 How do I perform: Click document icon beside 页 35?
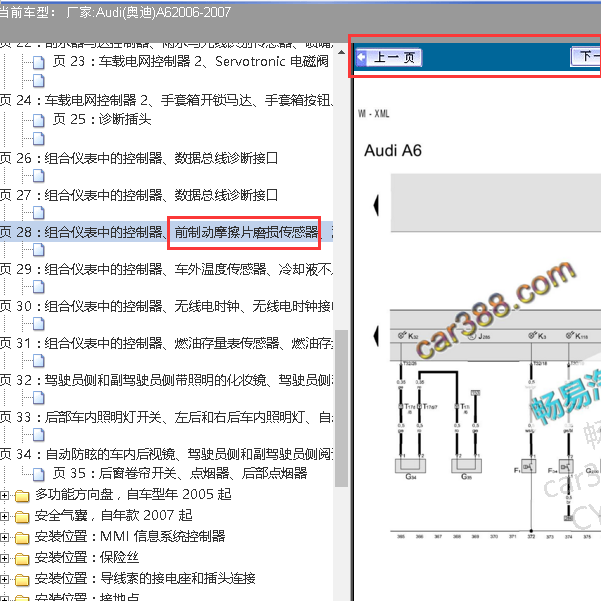[39, 475]
